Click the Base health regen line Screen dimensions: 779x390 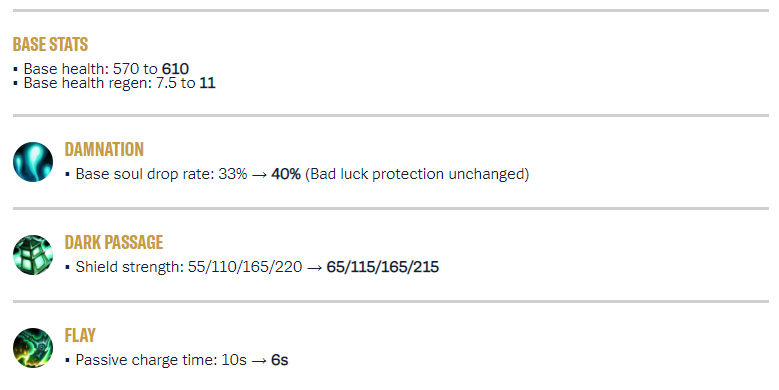(x=114, y=83)
